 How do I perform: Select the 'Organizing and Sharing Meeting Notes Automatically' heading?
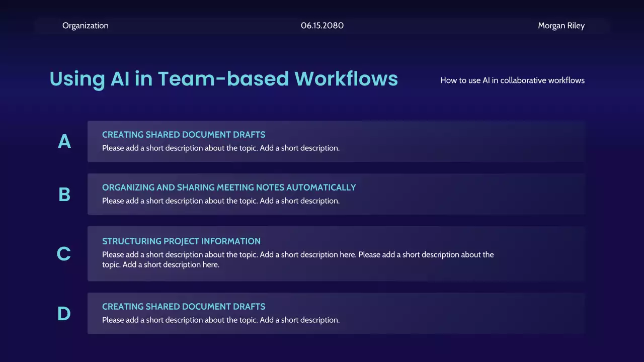pos(229,188)
